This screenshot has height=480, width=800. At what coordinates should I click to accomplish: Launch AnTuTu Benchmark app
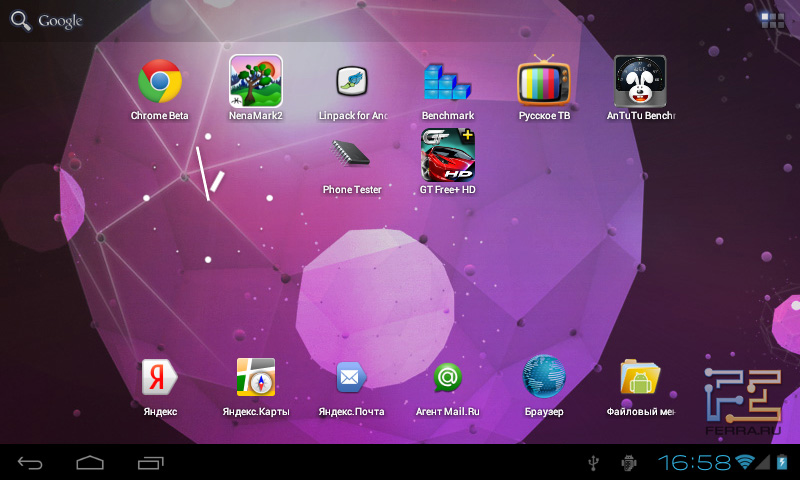click(x=640, y=82)
